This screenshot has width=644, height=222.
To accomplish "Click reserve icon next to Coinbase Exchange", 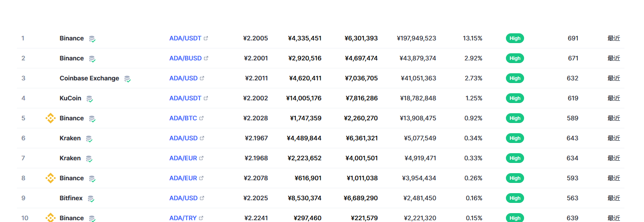I will (x=127, y=79).
